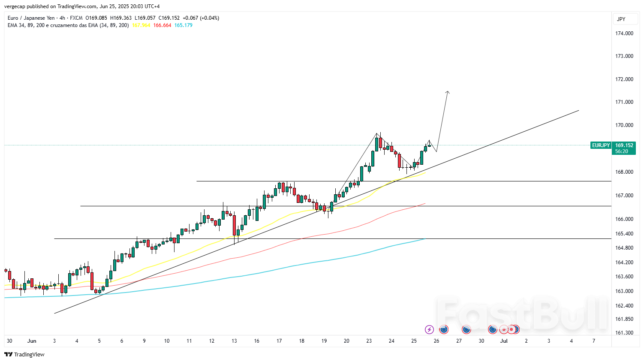644x362 pixels.
Task: Click the EU flag event before date 30
Action: (x=493, y=329)
